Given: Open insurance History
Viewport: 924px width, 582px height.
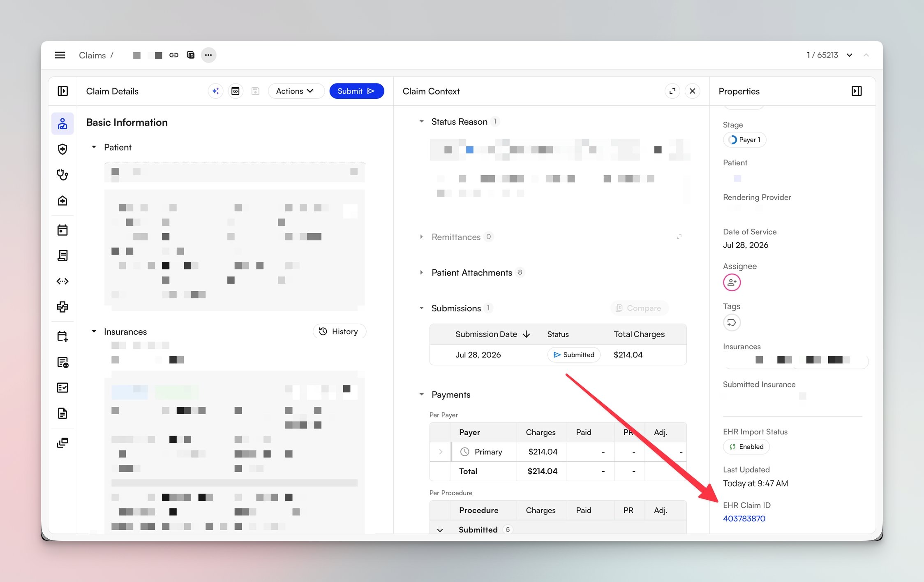Looking at the screenshot, I should (339, 332).
